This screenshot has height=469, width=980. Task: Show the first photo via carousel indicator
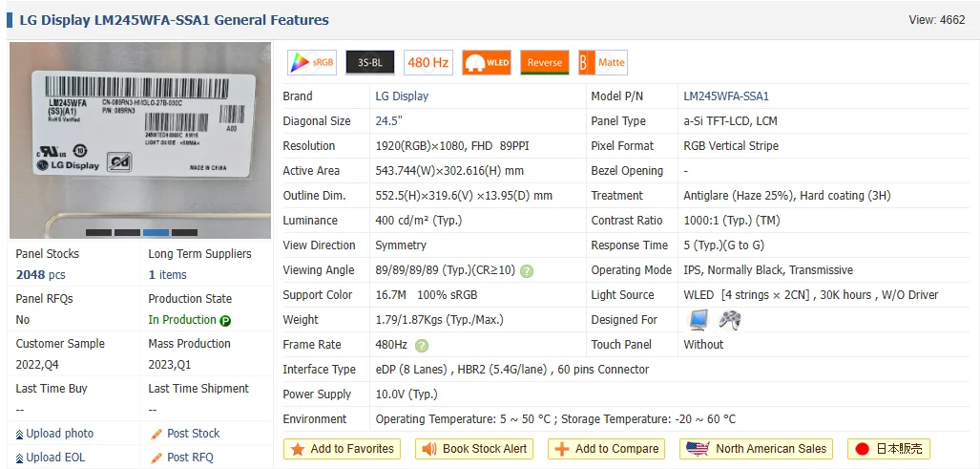(x=98, y=233)
